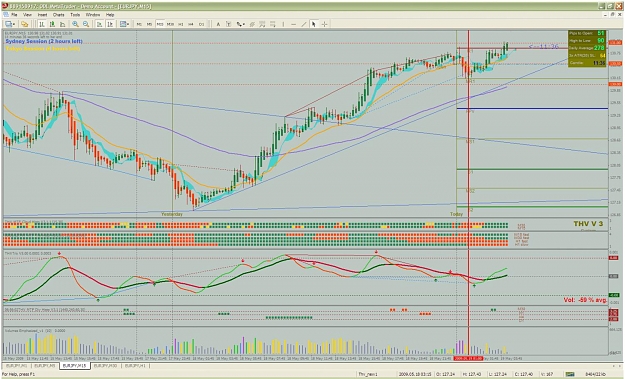The width and height of the screenshot is (625, 379).
Task: Select the crosshair tool
Action: [x=324, y=24]
